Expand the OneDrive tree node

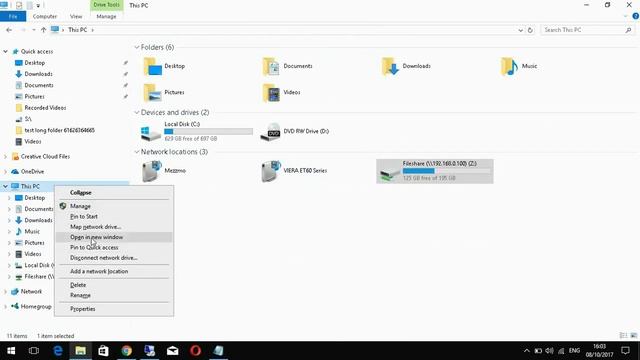click(x=5, y=172)
